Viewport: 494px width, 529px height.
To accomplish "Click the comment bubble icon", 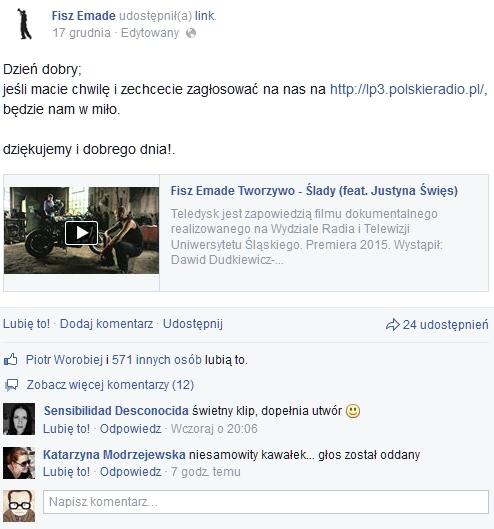I will coord(11,385).
